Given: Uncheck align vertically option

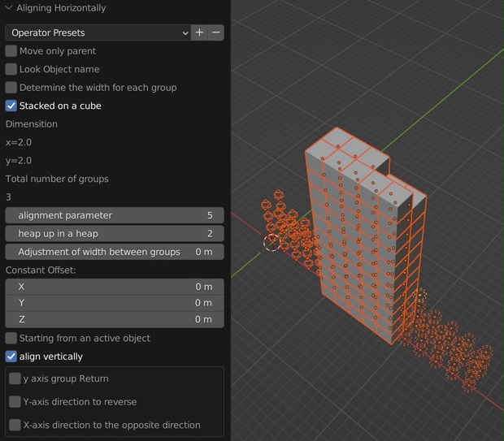Looking at the screenshot, I should click(11, 357).
